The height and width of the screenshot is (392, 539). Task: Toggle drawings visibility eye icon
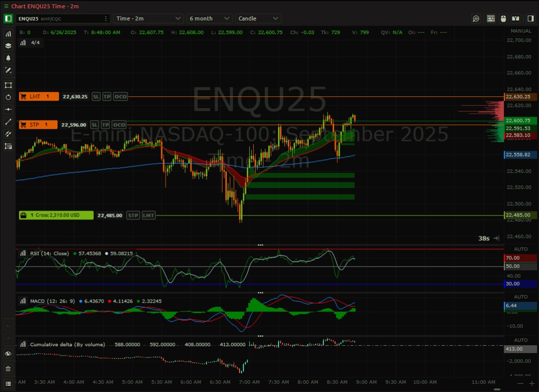coord(8,354)
